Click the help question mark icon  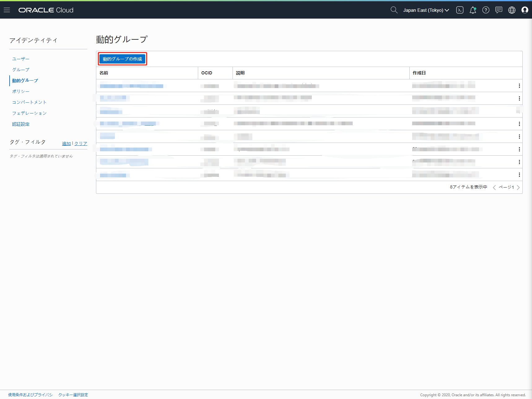point(486,10)
